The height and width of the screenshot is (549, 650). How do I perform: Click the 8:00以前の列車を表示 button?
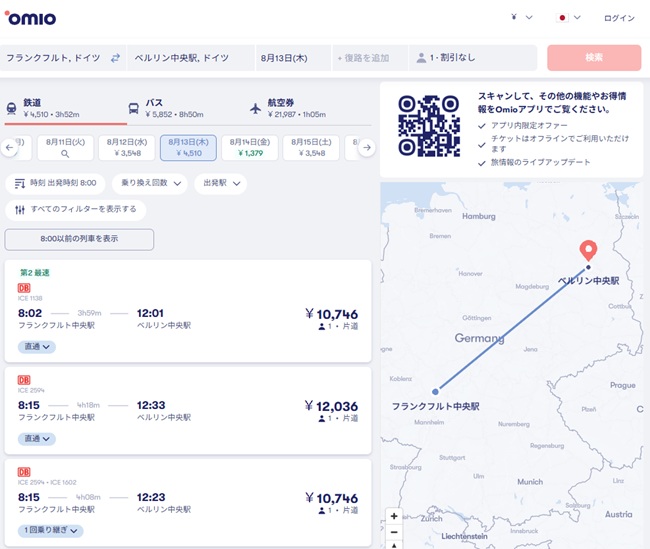pos(79,239)
